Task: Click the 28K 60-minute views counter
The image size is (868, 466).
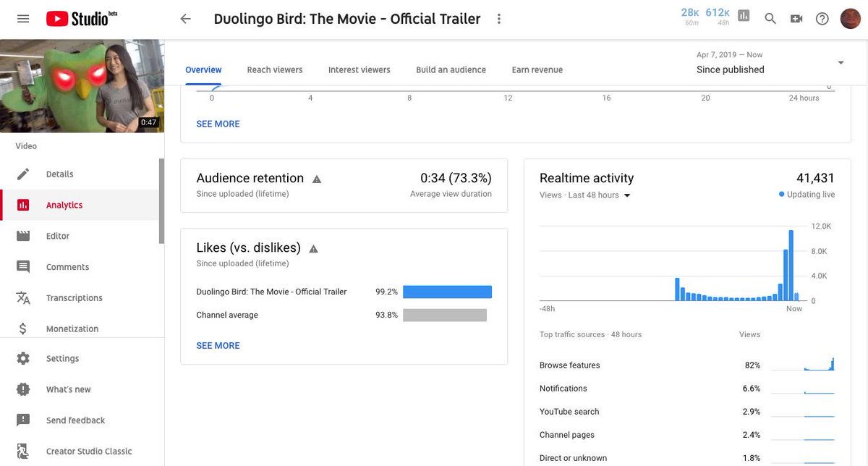Action: [690, 16]
